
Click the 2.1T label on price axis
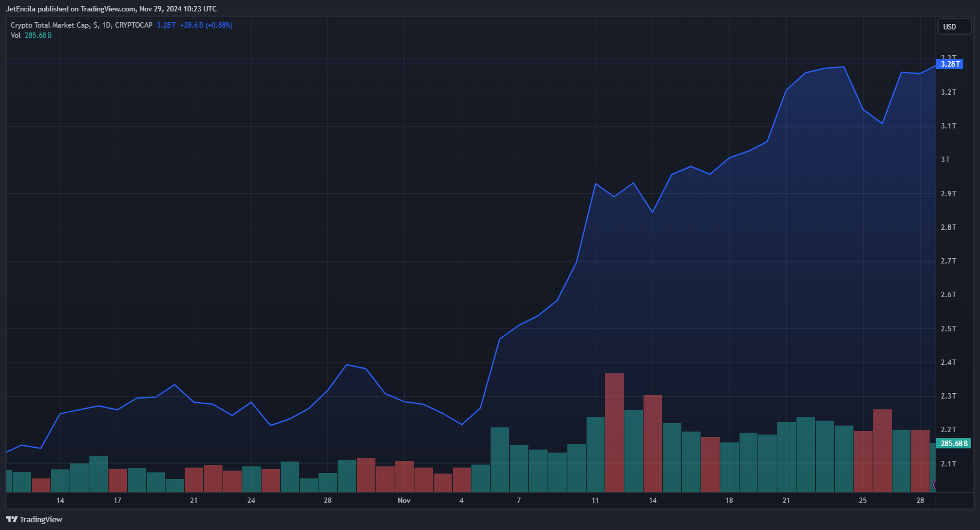point(948,464)
